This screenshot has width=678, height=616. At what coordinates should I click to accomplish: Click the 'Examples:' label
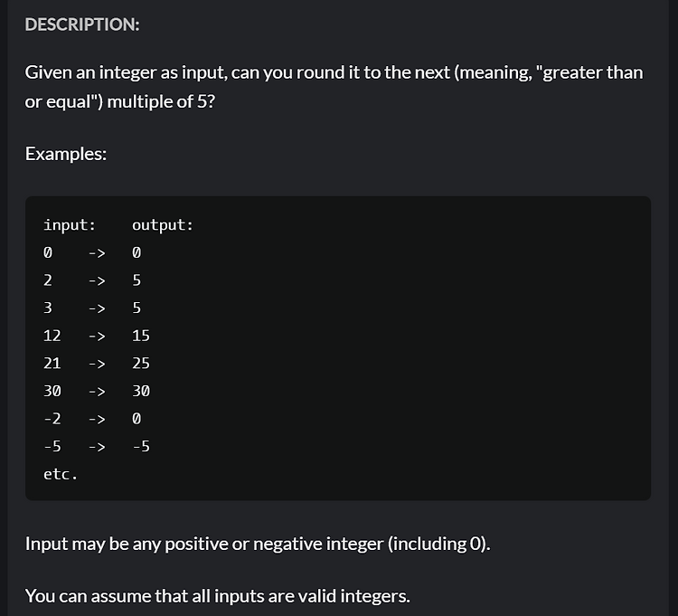coord(66,154)
